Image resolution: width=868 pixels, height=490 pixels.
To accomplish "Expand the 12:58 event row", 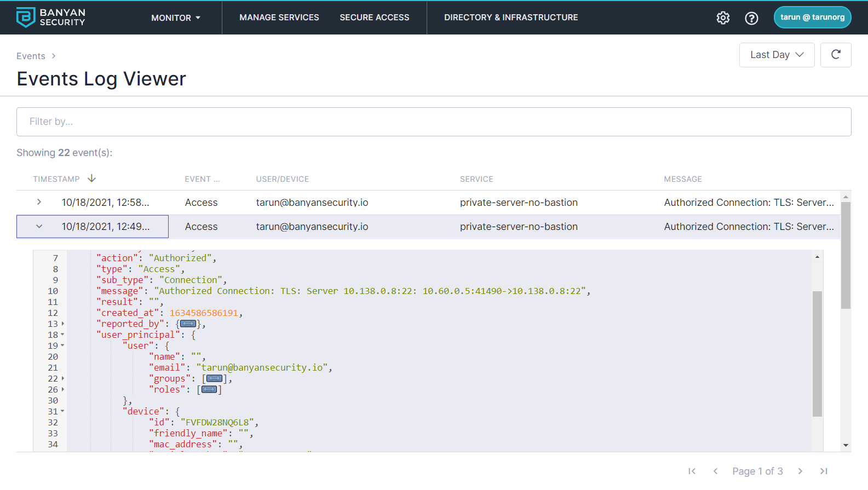I will 39,202.
